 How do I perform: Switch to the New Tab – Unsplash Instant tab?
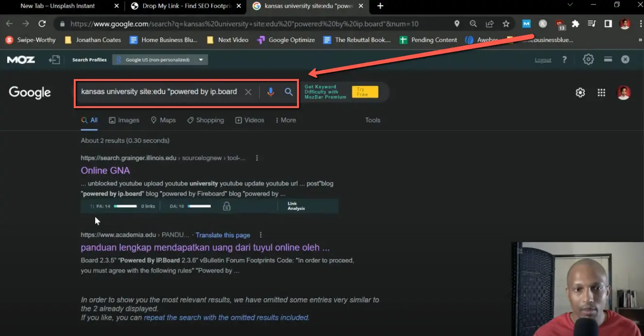pyautogui.click(x=58, y=6)
